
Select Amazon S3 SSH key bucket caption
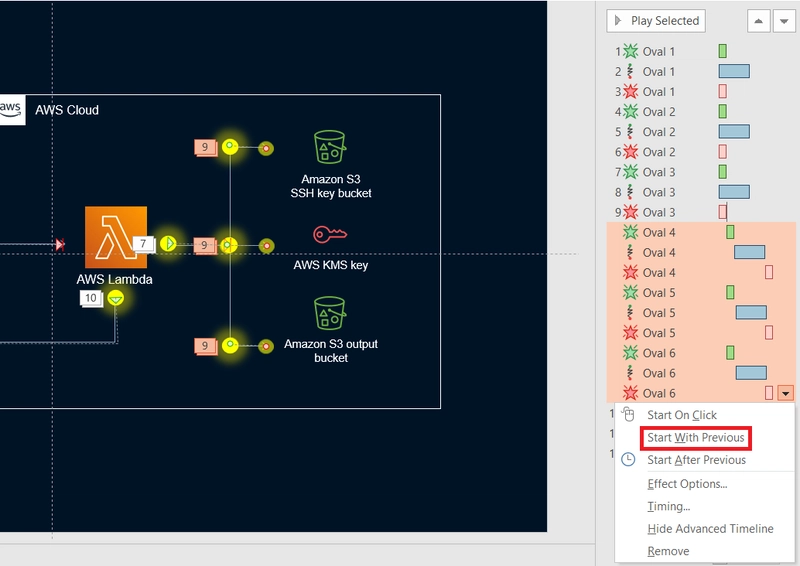click(x=331, y=186)
